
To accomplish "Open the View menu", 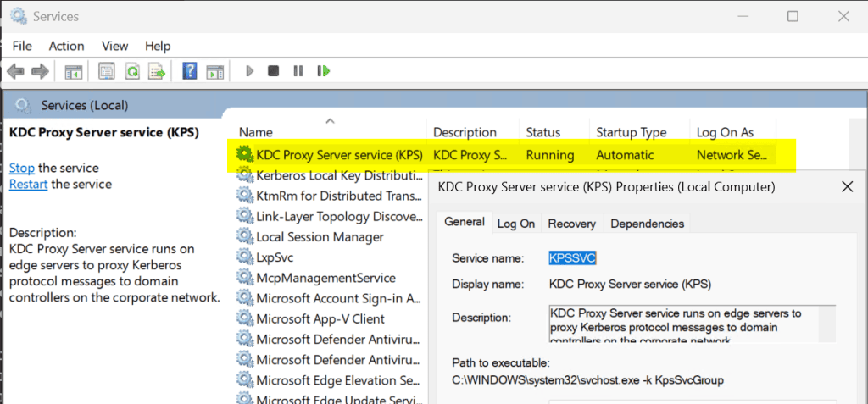I will pos(114,46).
